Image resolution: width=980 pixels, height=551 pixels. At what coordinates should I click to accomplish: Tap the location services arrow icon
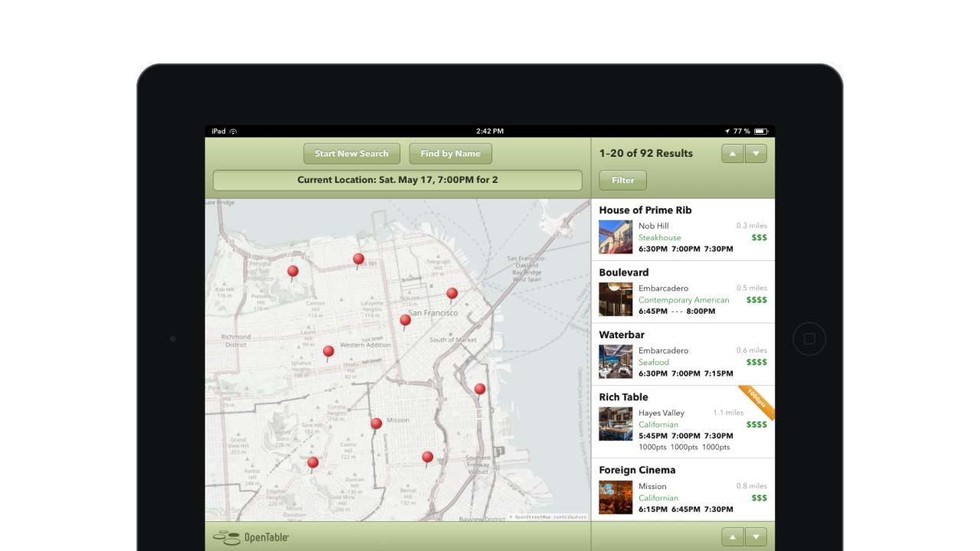pos(727,132)
